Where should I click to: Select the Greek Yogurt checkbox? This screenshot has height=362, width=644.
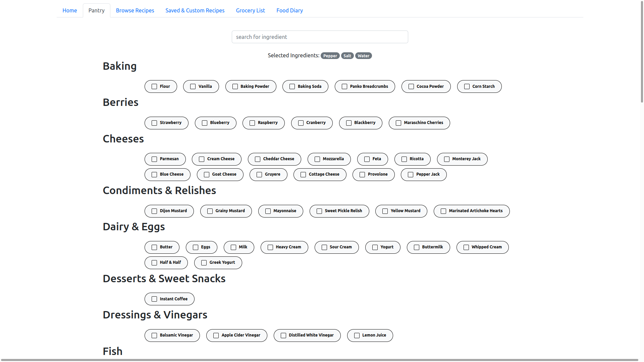(204, 263)
